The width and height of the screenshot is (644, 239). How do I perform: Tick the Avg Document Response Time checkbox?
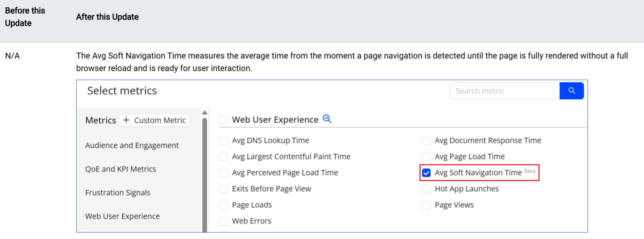click(x=426, y=140)
